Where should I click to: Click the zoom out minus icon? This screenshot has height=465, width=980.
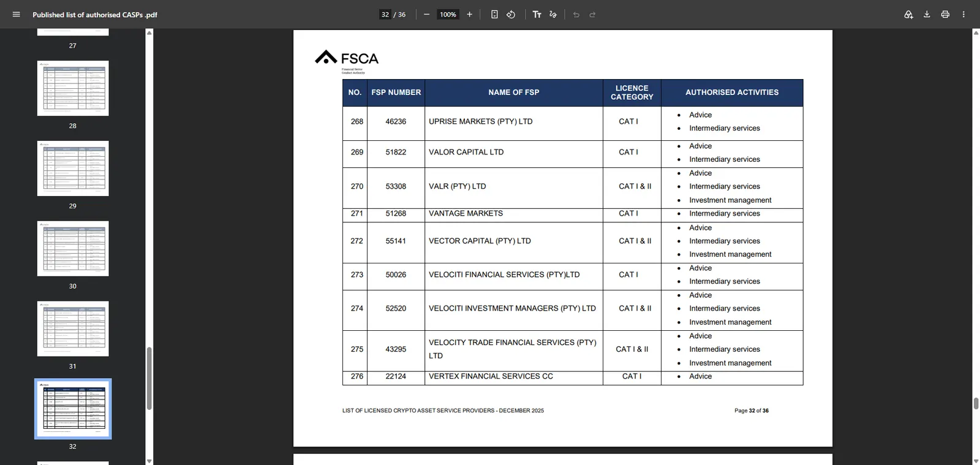426,15
